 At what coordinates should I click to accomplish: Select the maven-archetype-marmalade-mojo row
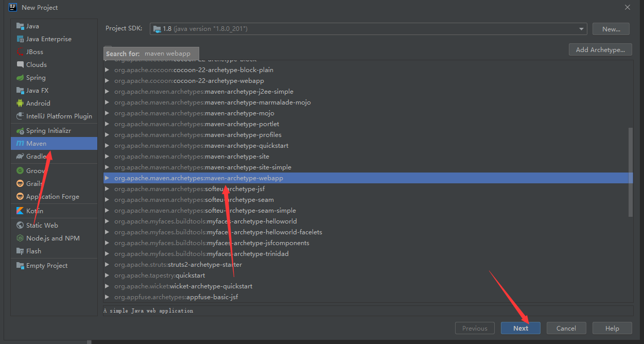click(x=368, y=102)
